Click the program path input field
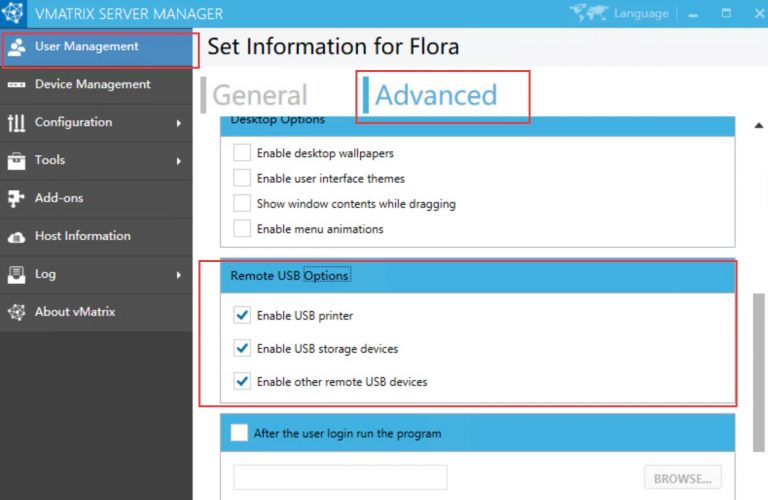This screenshot has height=500, width=768. tap(340, 478)
